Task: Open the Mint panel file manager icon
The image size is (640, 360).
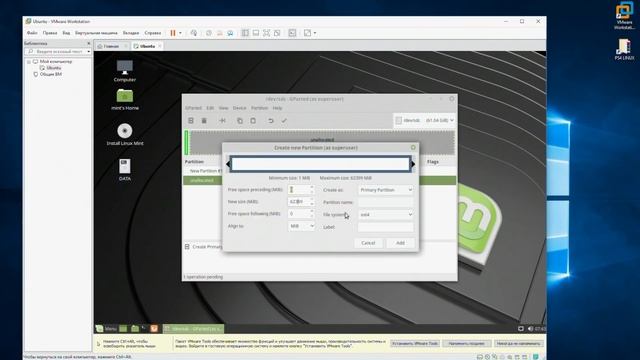Action: click(x=135, y=329)
